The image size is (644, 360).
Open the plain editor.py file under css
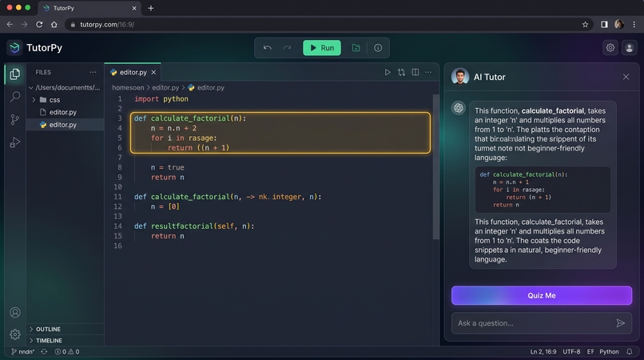pyautogui.click(x=66, y=112)
